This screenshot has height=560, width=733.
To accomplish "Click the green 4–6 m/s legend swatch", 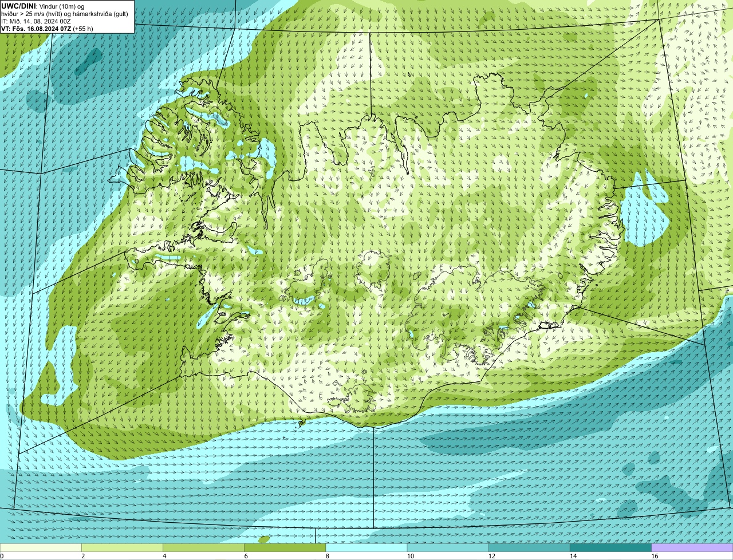I will coord(203,547).
